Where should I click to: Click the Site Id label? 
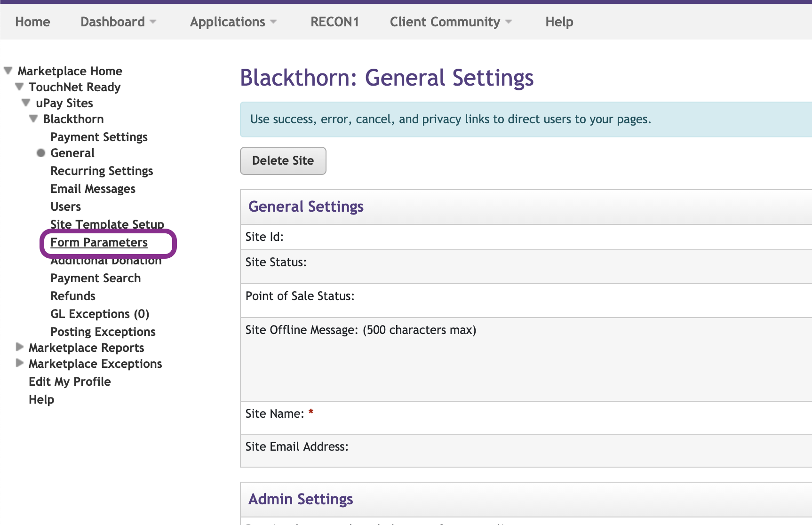(264, 237)
